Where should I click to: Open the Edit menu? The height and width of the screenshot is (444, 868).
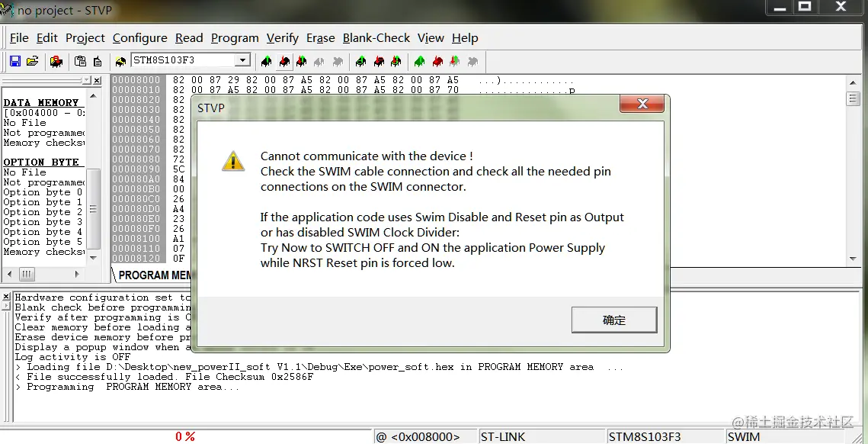point(47,38)
